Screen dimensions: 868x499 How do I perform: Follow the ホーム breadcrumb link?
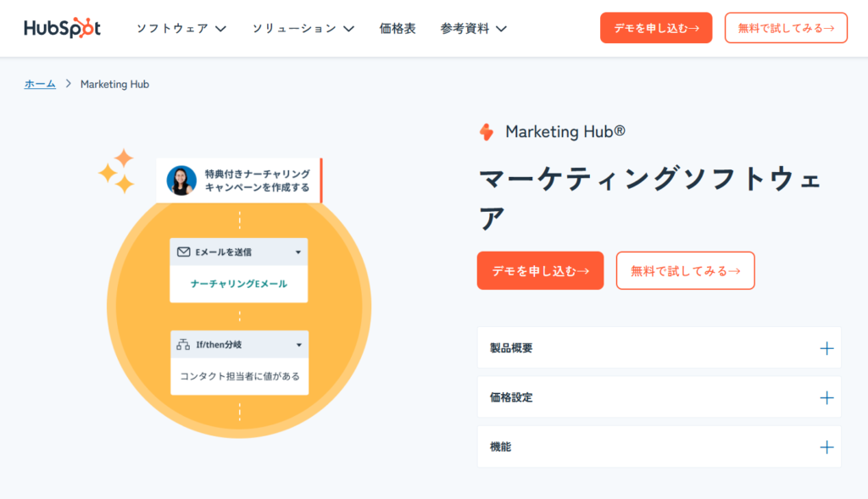(x=40, y=84)
